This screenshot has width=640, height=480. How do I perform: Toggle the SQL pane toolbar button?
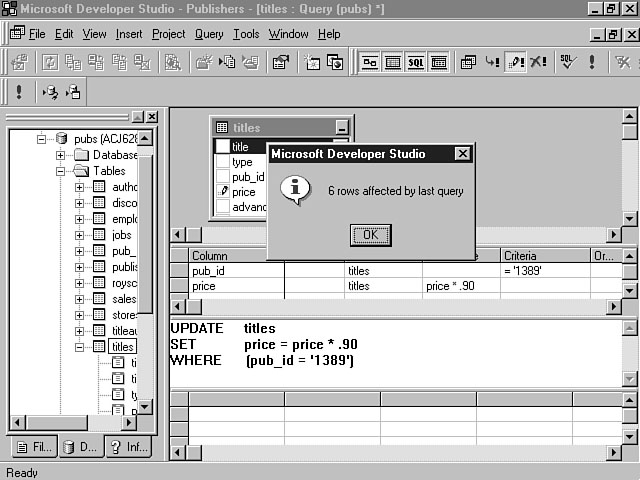(x=415, y=62)
